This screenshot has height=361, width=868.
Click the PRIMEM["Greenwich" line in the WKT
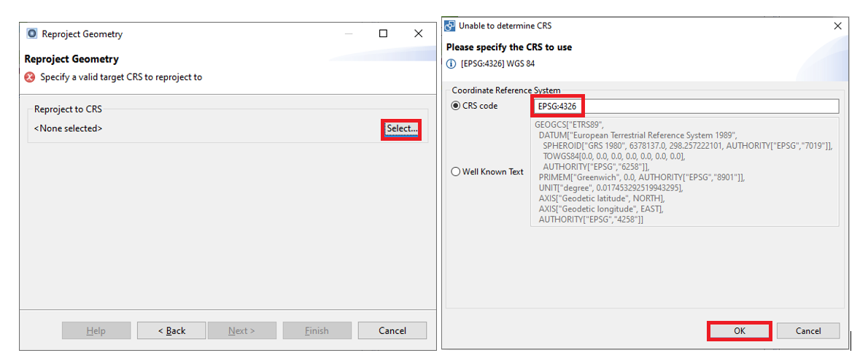pos(642,177)
